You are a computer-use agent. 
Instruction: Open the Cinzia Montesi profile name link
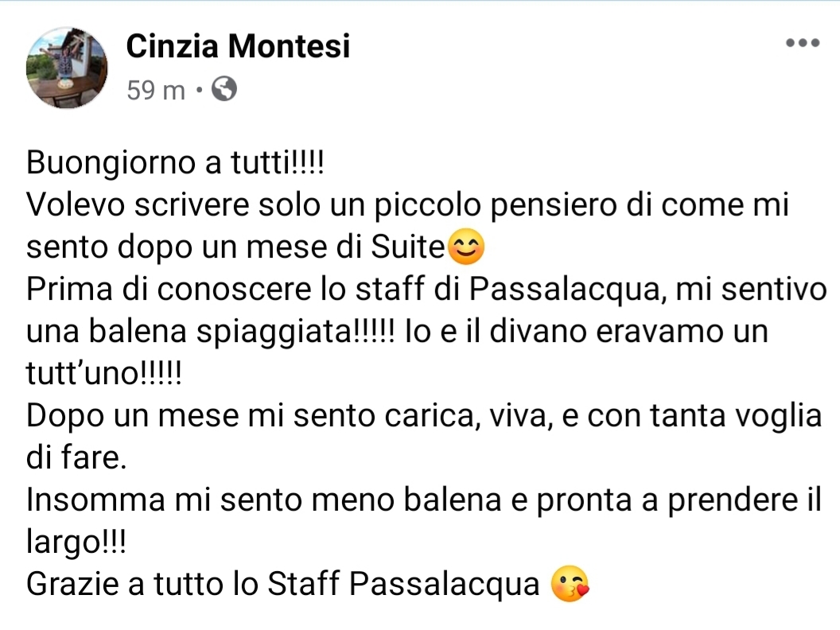pos(238,45)
